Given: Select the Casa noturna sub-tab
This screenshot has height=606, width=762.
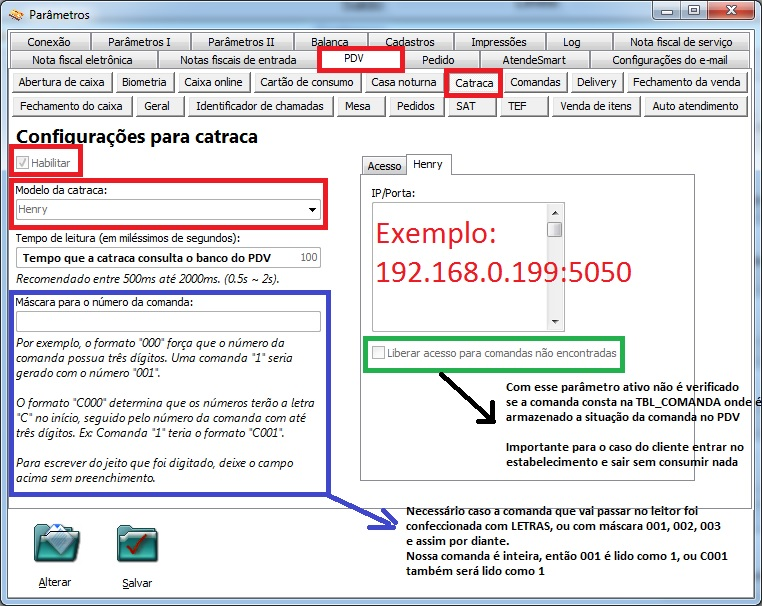Looking at the screenshot, I should pos(404,82).
